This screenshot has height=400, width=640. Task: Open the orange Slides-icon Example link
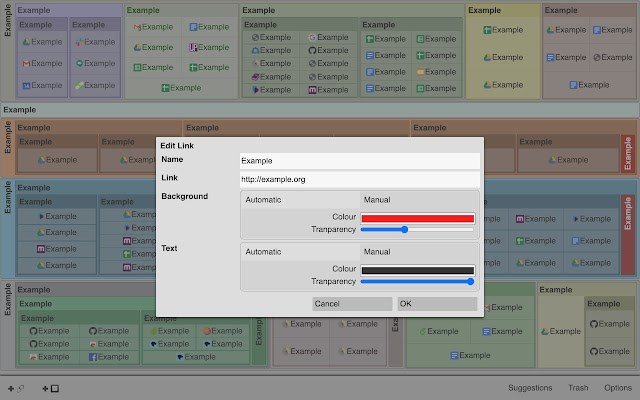point(436,72)
